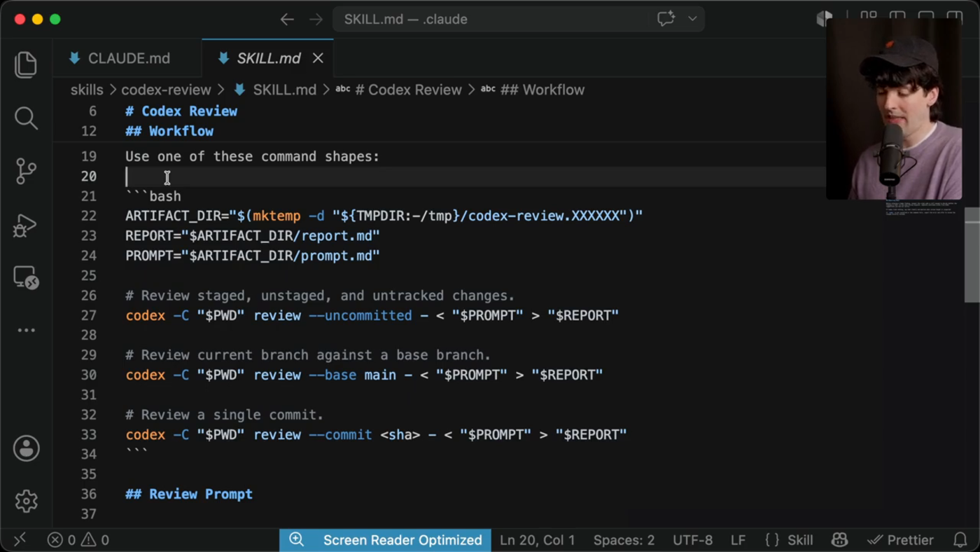Open the Accounts menu icon
This screenshot has height=552, width=980.
(26, 448)
